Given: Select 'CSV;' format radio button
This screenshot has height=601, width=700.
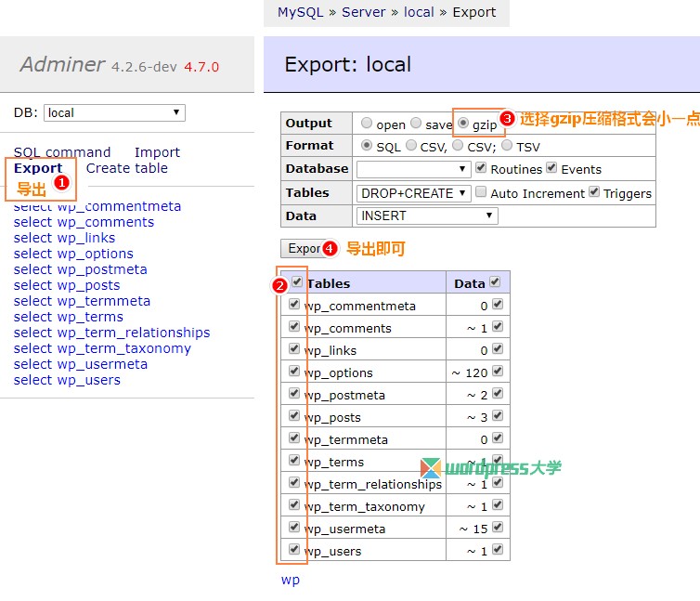Looking at the screenshot, I should [458, 145].
